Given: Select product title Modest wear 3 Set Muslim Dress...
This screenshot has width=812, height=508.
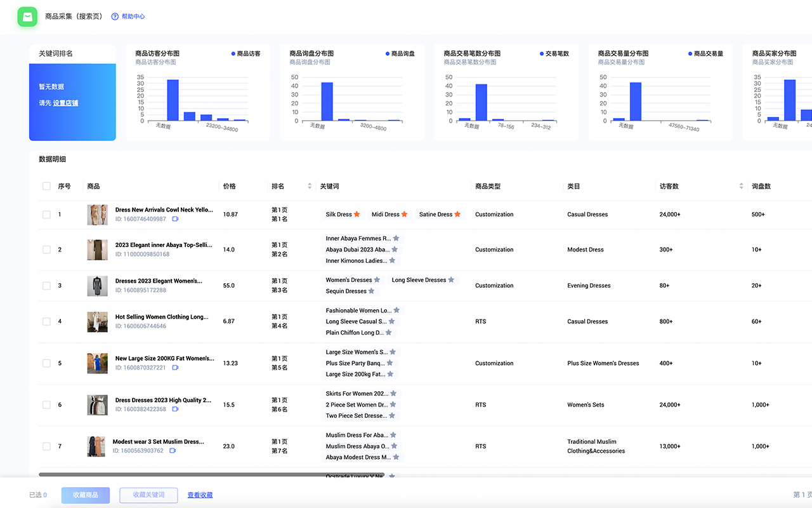Looking at the screenshot, I should point(159,441).
